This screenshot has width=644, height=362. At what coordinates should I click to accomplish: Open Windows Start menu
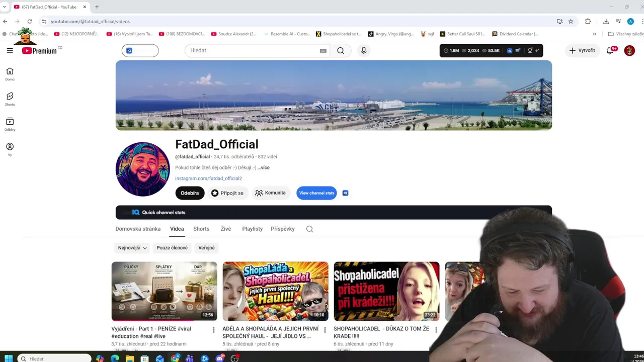(x=9, y=358)
